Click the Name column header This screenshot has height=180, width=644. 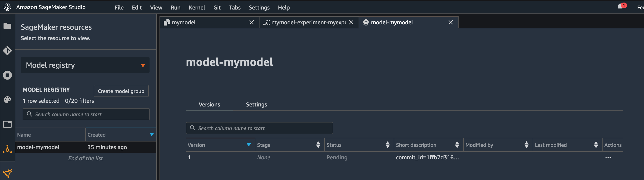pyautogui.click(x=50, y=135)
